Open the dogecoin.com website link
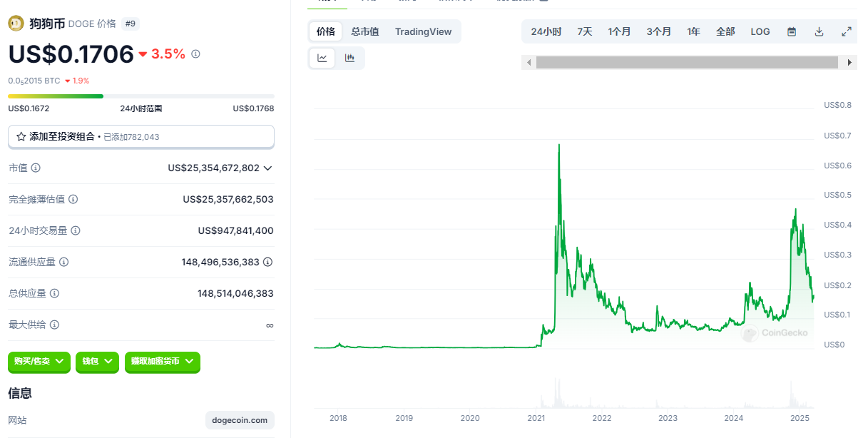Screen dimensions: 868x438 240,420
